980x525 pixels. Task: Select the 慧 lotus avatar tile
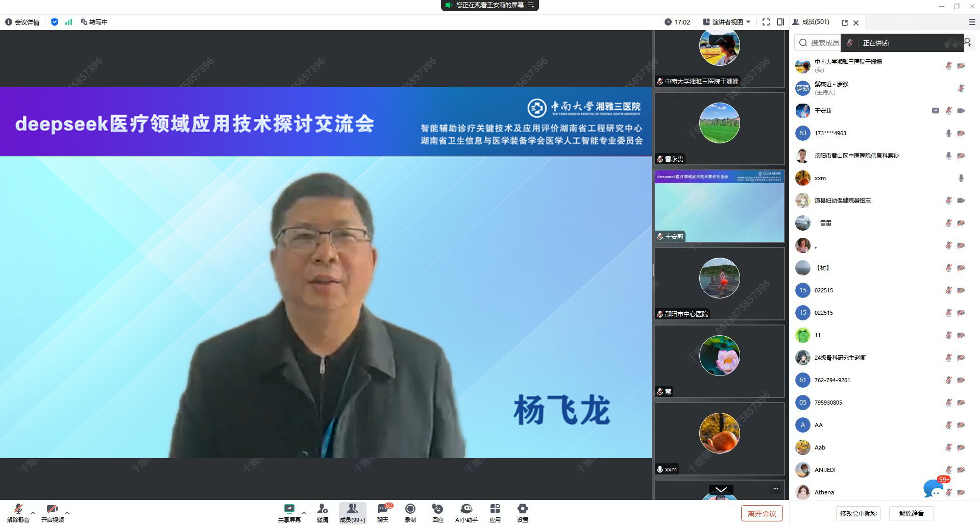719,361
